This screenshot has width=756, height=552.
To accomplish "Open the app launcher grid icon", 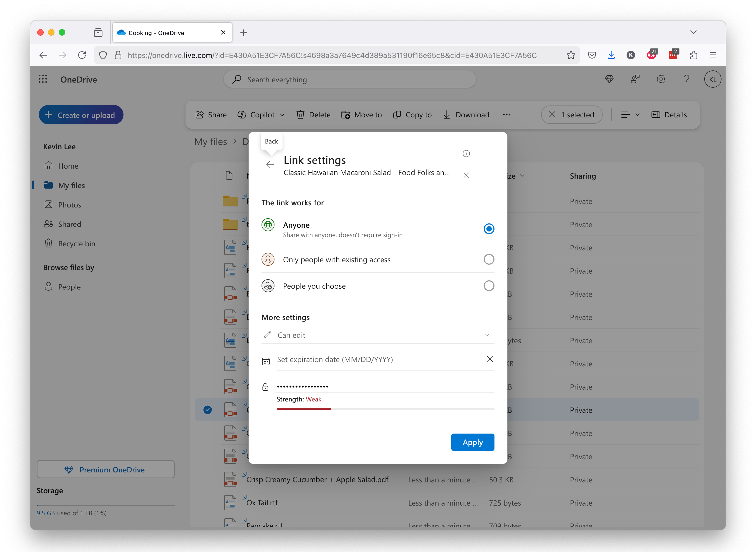I will tap(43, 79).
